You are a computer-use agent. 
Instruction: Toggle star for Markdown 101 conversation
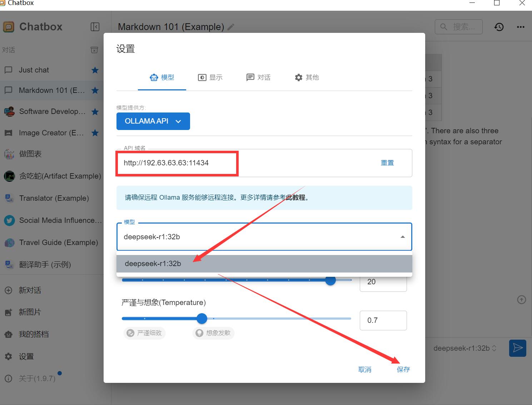click(x=95, y=90)
